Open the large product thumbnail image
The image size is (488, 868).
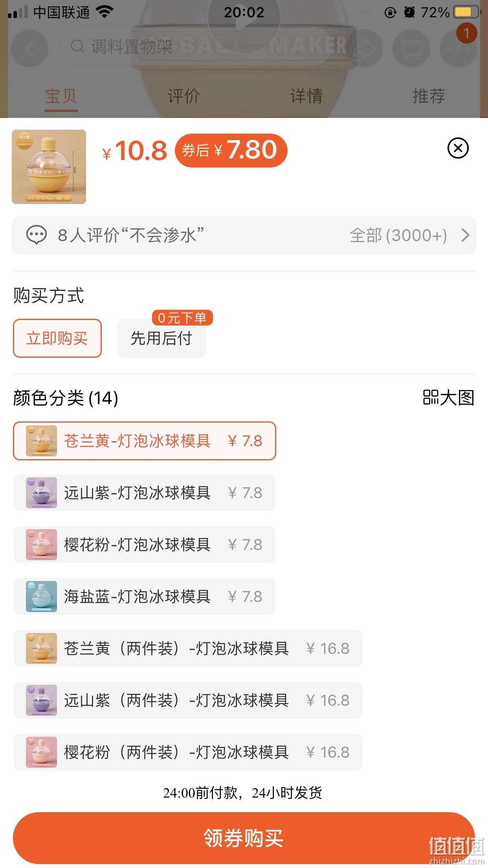point(49,167)
